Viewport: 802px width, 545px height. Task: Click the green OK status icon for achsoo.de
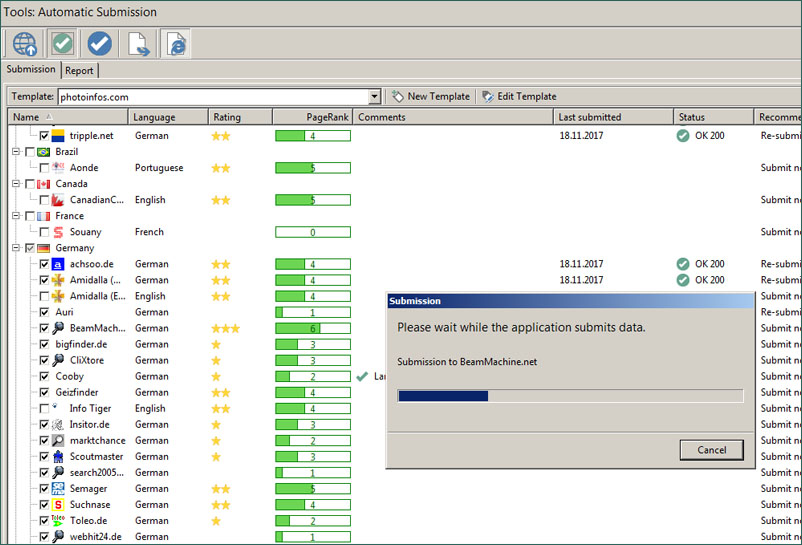point(683,264)
